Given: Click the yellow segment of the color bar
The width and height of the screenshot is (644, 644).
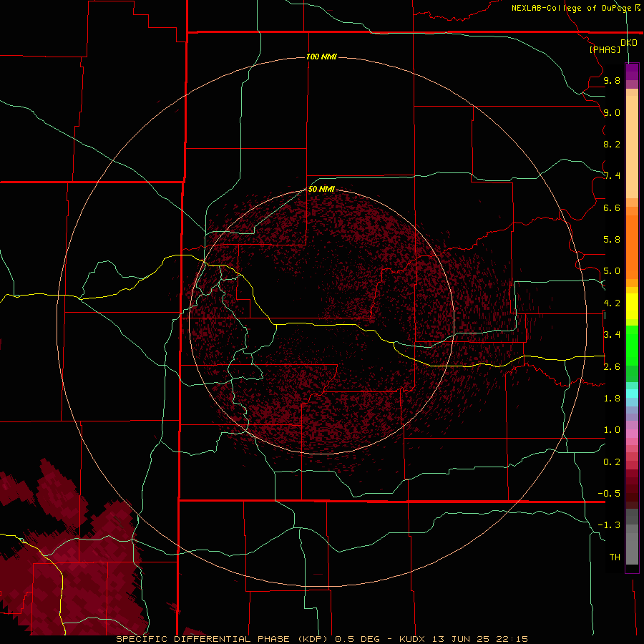Looking at the screenshot, I should click(632, 306).
